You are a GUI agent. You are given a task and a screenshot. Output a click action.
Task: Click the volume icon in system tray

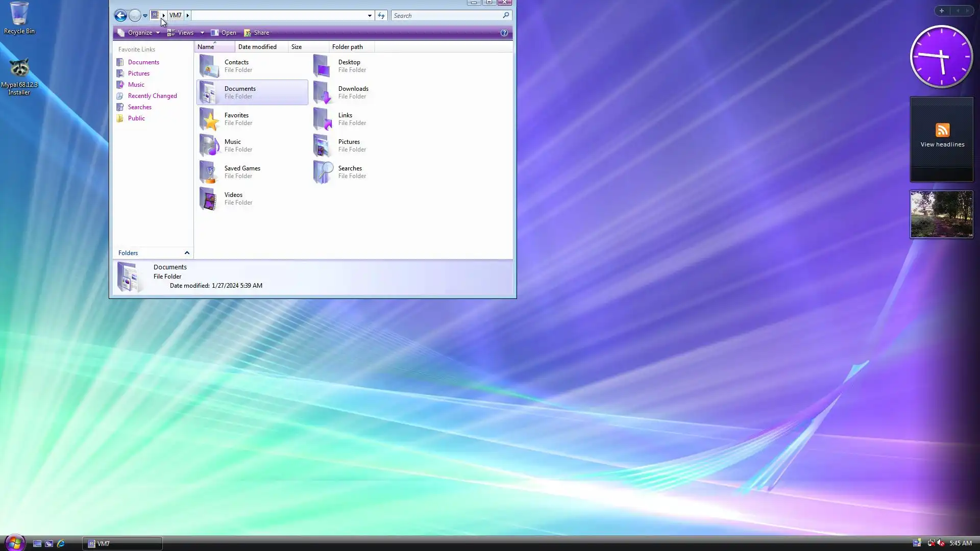point(941,543)
